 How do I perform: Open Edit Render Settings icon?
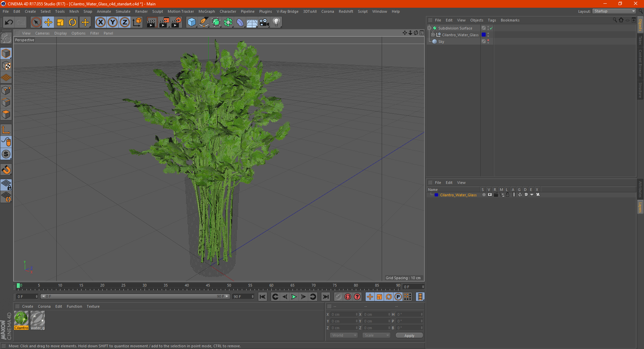(176, 22)
